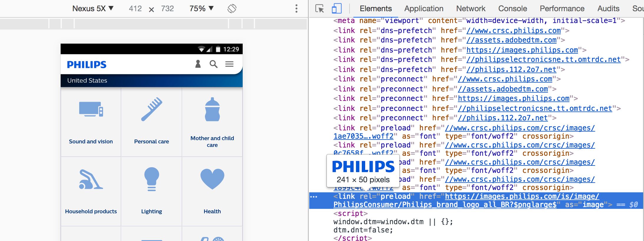Click the preconnect //assets.adobedtm.com link

tap(503, 89)
